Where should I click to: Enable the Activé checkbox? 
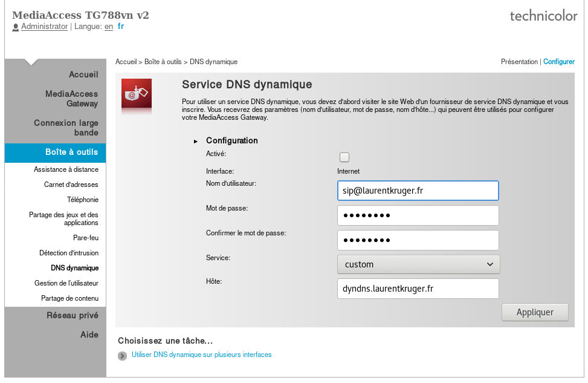[344, 157]
